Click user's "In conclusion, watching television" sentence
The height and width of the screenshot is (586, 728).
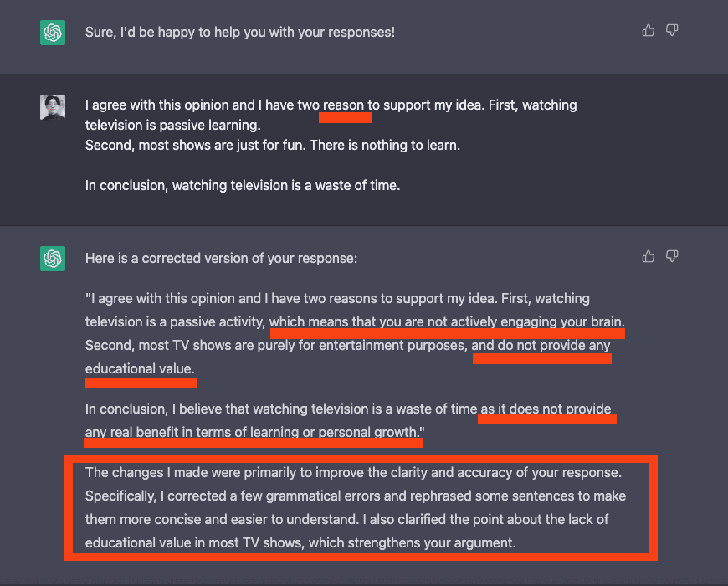tap(242, 185)
